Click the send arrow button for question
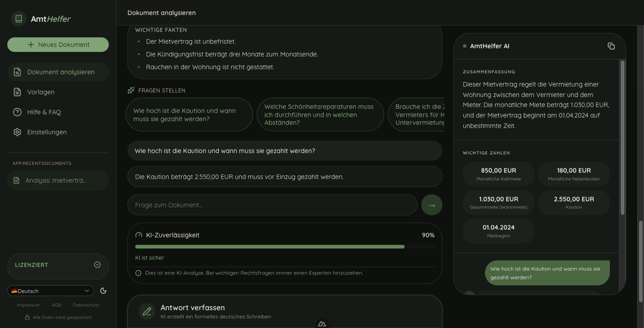The height and width of the screenshot is (328, 644). [431, 205]
